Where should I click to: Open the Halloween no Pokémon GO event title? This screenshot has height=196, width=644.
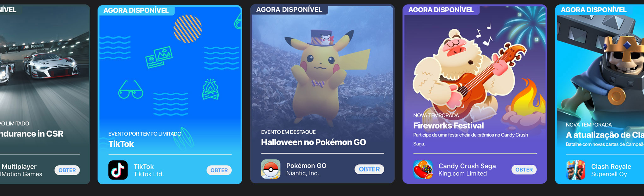[x=313, y=142]
